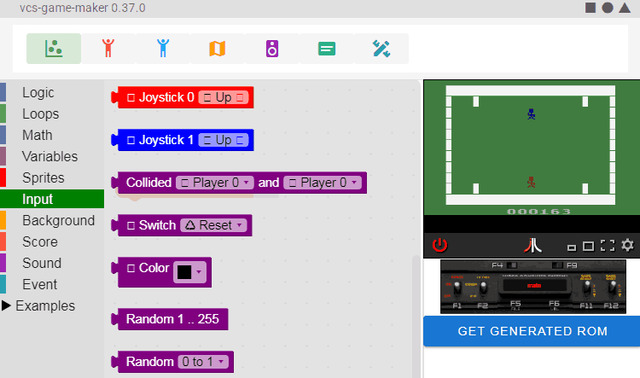This screenshot has width=640, height=378.
Task: Click the red emulator power button
Action: pyautogui.click(x=440, y=245)
